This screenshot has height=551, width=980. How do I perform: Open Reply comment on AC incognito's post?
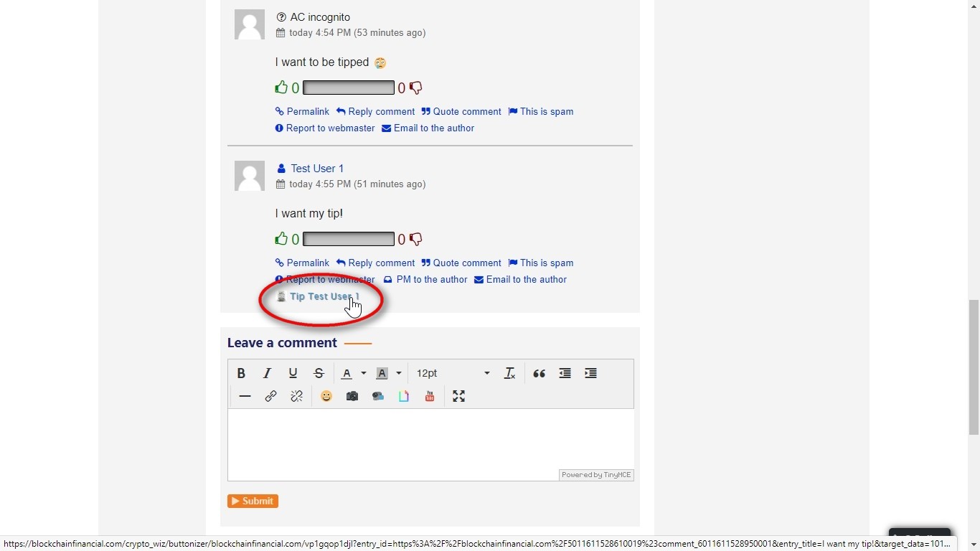375,112
